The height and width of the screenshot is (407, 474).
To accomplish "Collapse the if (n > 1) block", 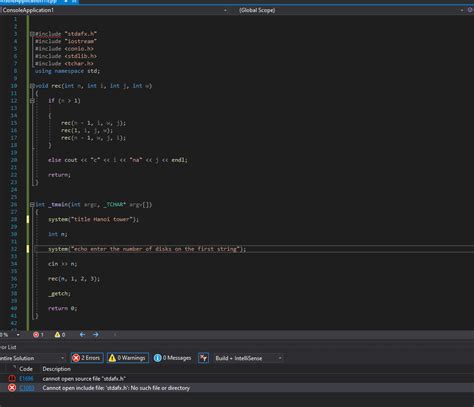I will (x=32, y=100).
